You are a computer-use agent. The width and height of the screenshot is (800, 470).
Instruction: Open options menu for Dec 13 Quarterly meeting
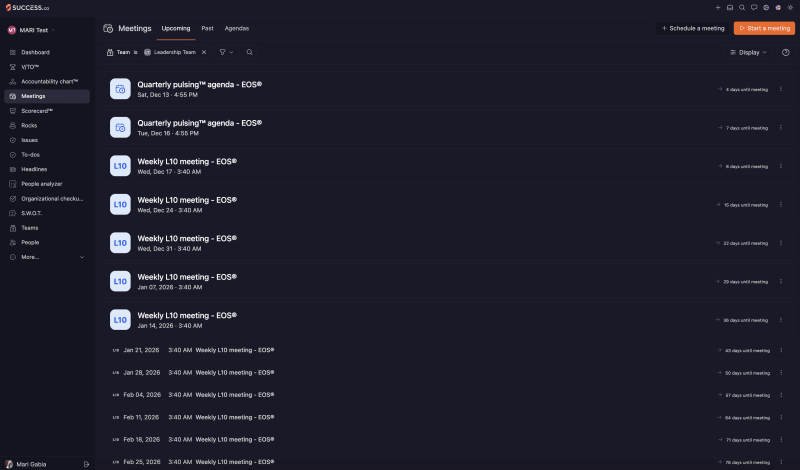781,89
